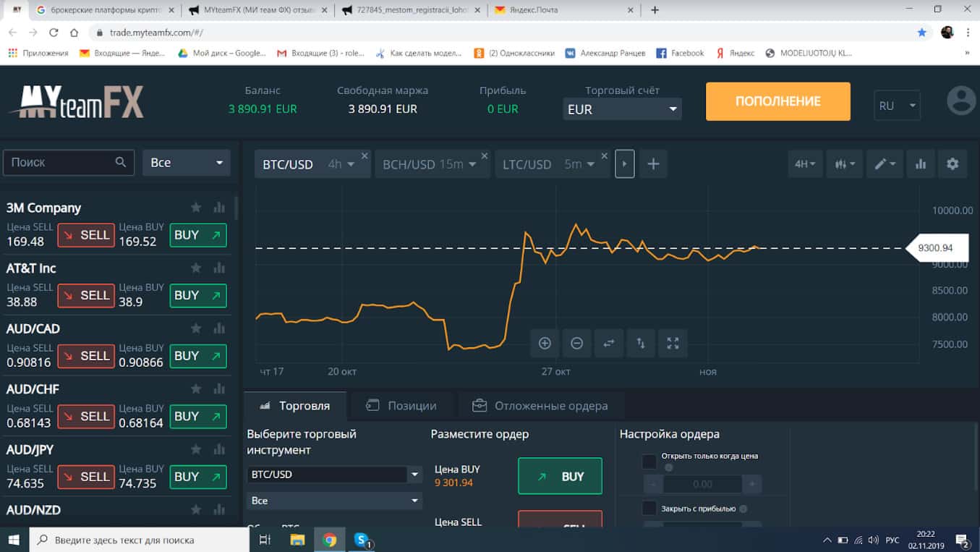Image resolution: width=980 pixels, height=552 pixels.
Task: Click BUY in the Разместите ордер panel
Action: [560, 476]
